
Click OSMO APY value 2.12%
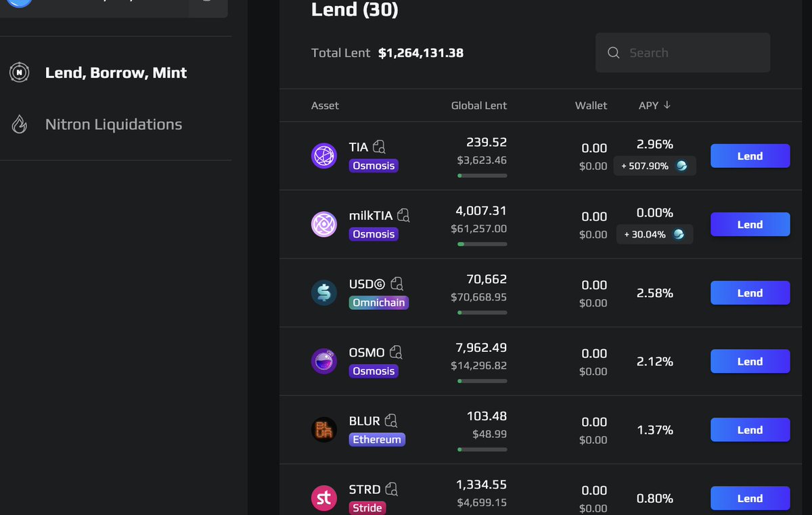655,361
